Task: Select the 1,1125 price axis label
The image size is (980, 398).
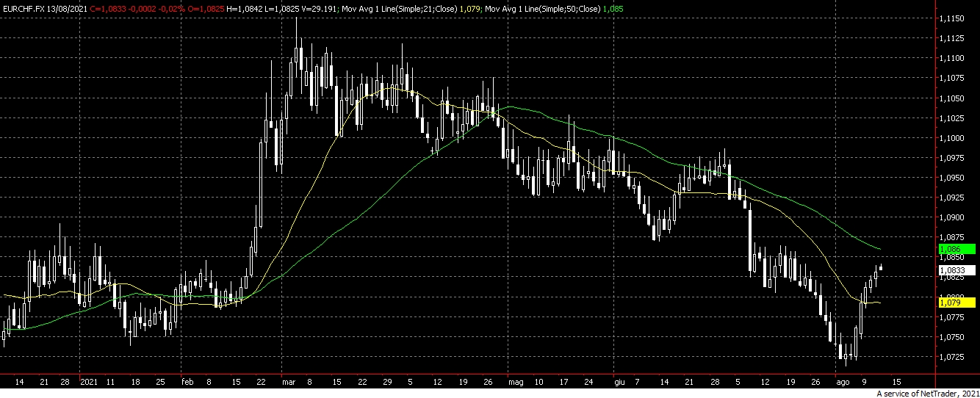Action: tap(953, 38)
